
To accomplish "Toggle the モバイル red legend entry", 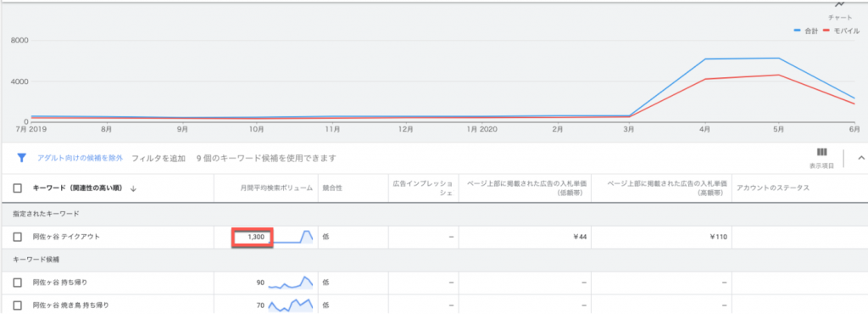I will click(x=842, y=31).
